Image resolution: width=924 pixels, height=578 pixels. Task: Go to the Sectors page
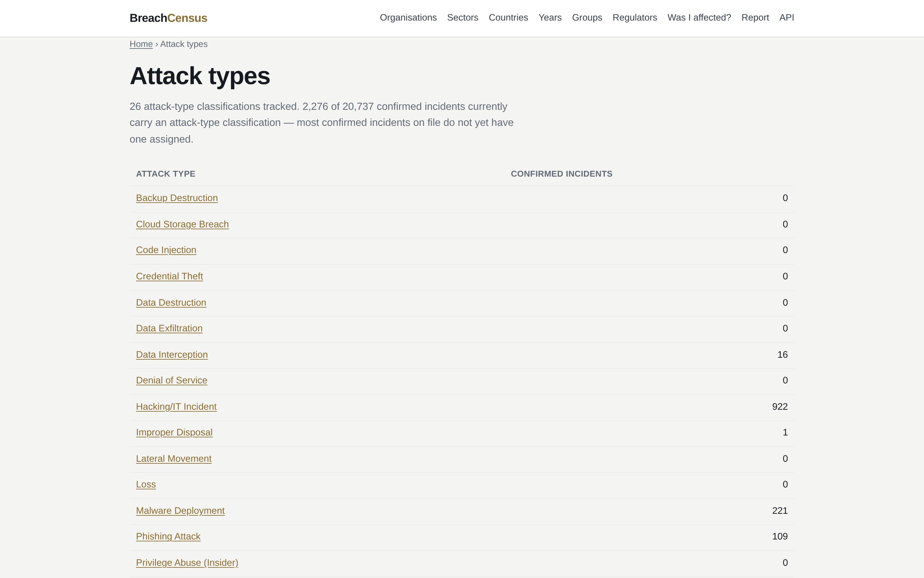[x=462, y=18]
